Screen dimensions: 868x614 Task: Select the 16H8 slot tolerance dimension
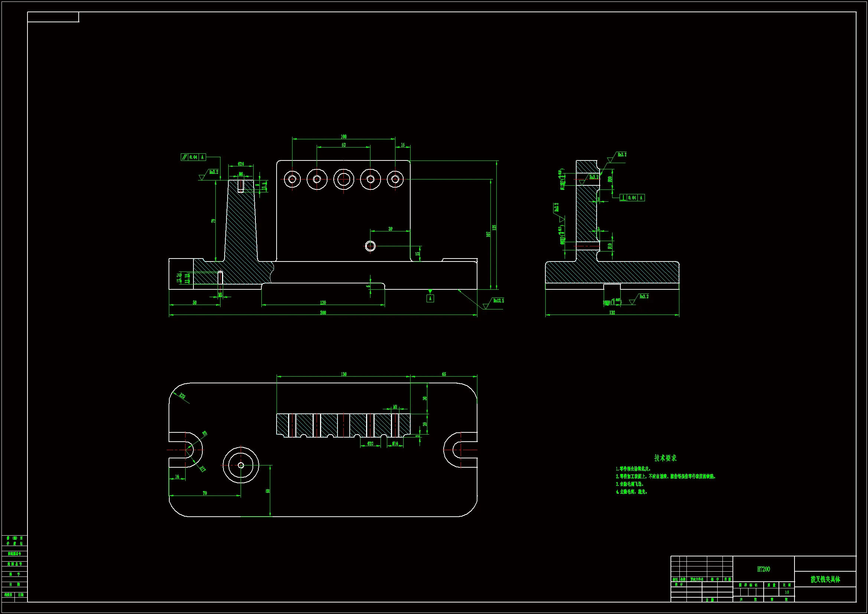click(x=611, y=302)
